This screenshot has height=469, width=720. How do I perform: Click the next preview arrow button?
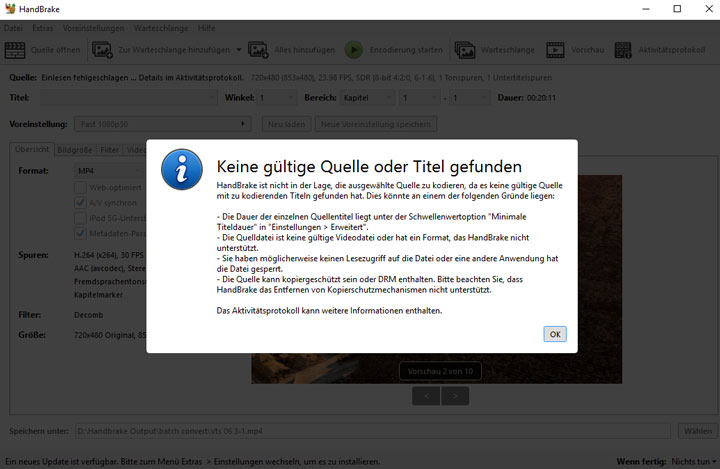455,396
